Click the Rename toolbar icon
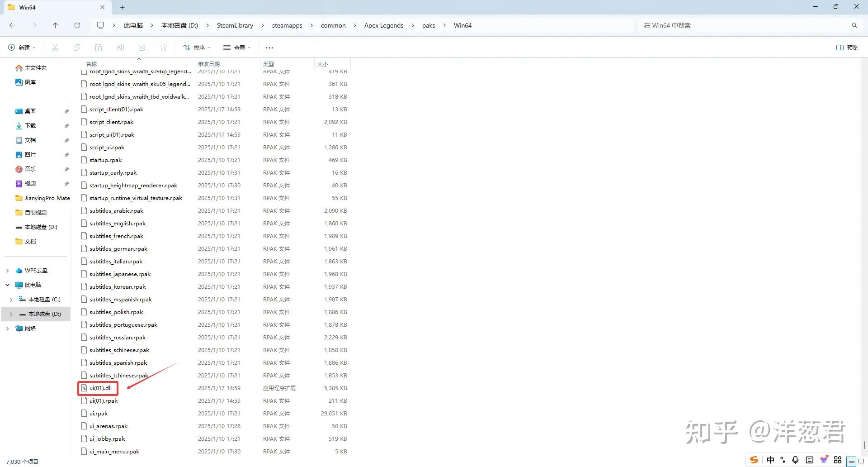Screen dimensions: 868x467 click(120, 48)
